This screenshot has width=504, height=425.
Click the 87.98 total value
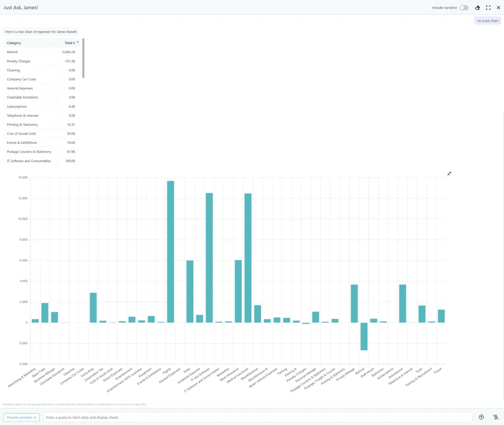[71, 152]
